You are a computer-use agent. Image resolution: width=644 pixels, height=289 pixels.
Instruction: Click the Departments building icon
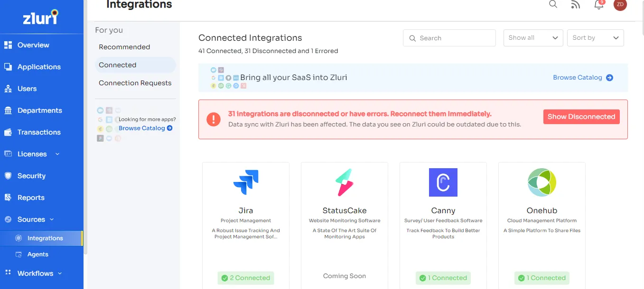pos(8,110)
